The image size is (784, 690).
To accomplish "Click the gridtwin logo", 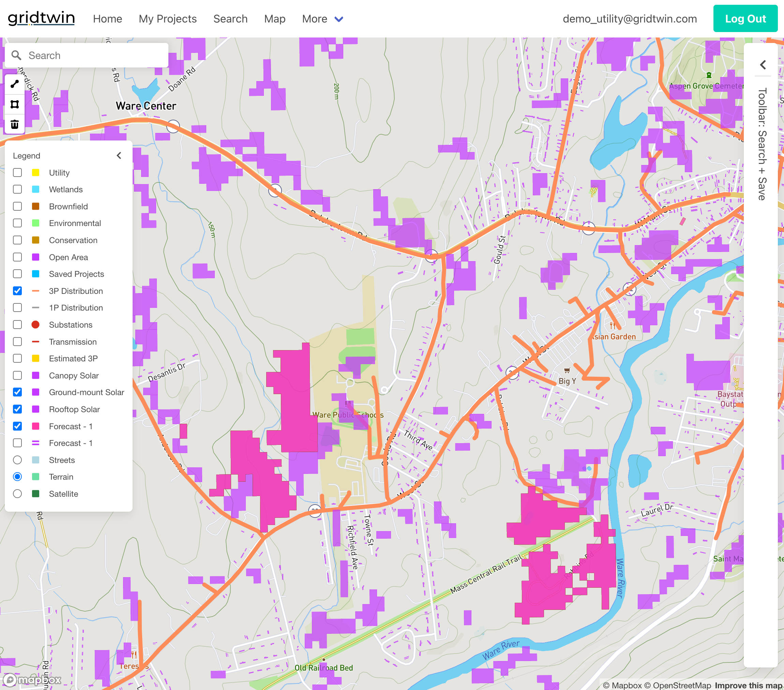I will tap(42, 18).
